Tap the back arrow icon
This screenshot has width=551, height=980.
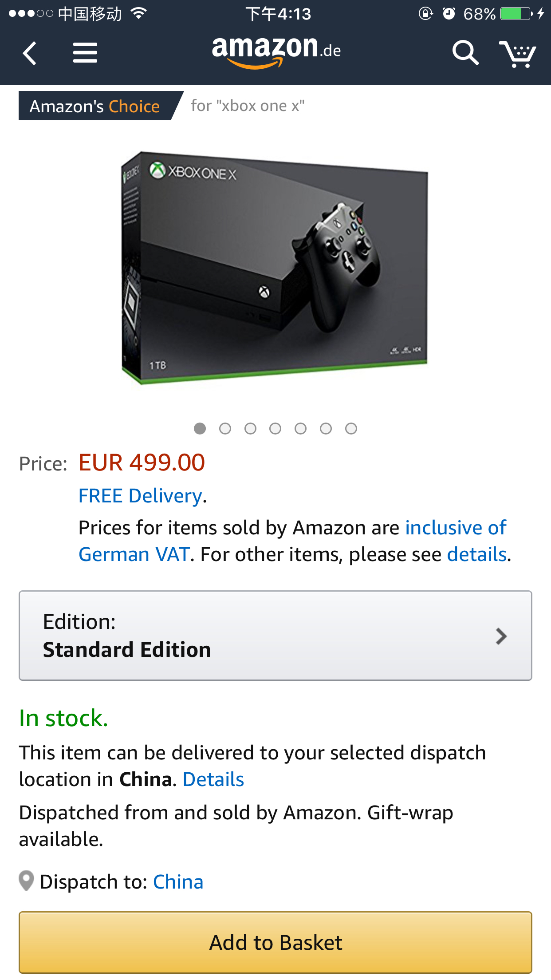30,53
